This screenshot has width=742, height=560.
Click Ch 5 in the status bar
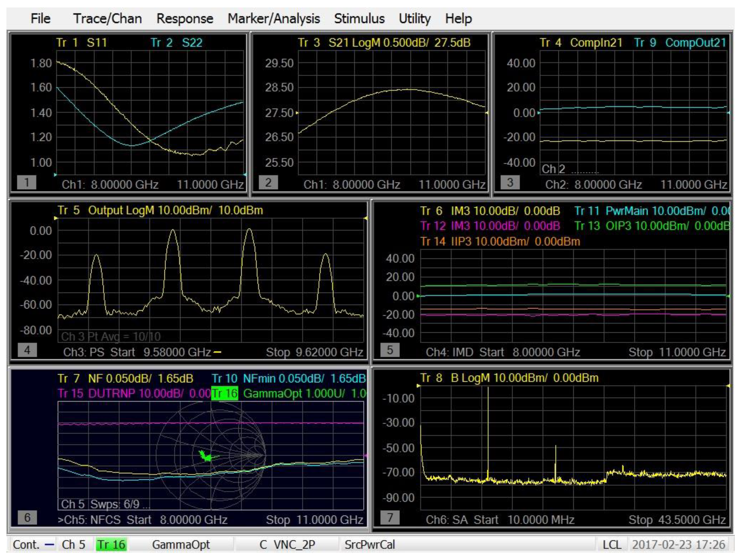(x=73, y=544)
